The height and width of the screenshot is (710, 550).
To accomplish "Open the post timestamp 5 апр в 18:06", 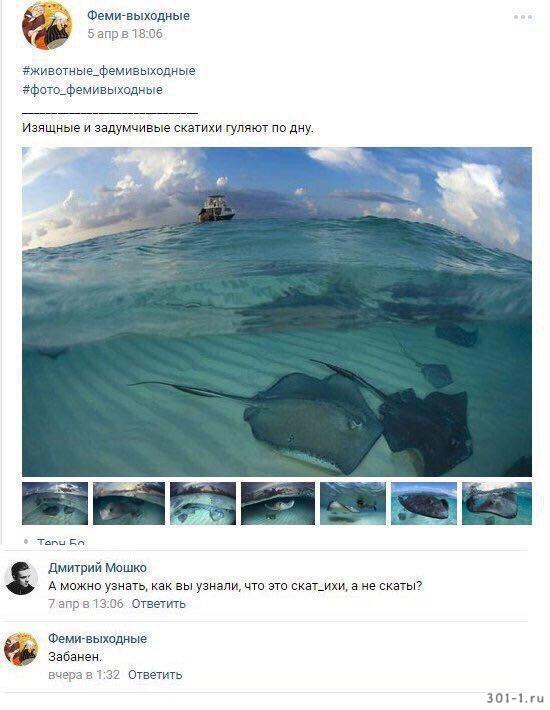I will point(125,34).
